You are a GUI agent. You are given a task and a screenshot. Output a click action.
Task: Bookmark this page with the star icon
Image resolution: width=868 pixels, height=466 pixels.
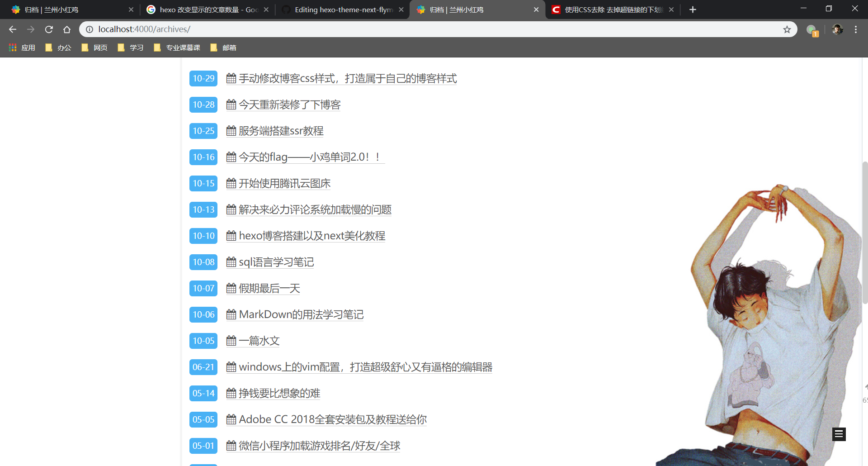[787, 29]
